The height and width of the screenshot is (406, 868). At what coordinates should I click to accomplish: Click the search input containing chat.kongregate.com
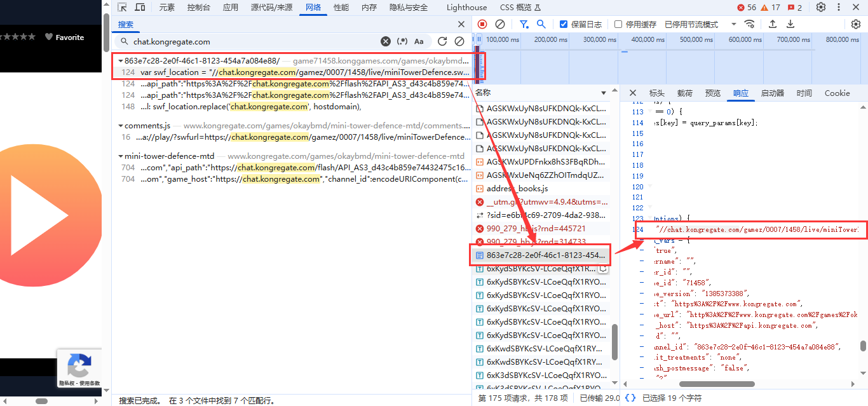(x=254, y=41)
